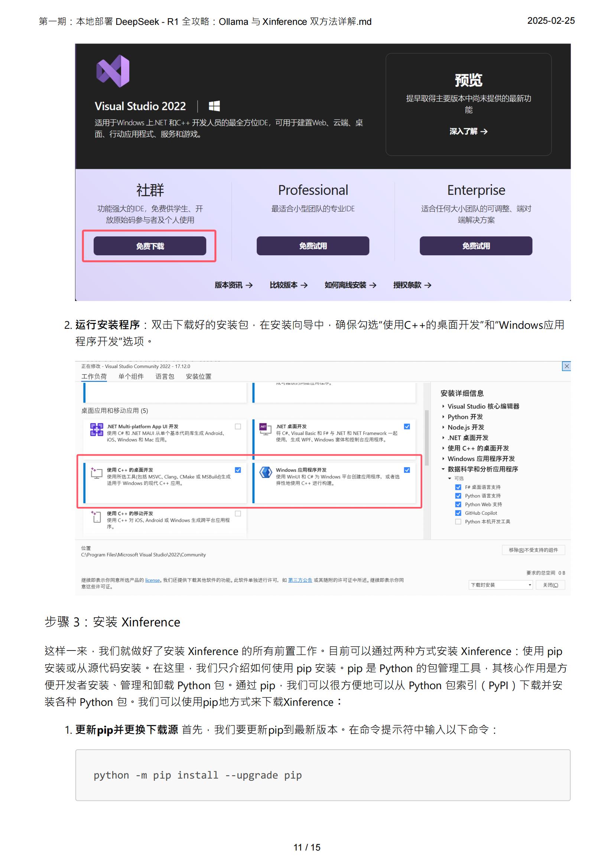Collapse the 数据科学和分析应用程序 node
The image size is (614, 868).
pyautogui.click(x=443, y=469)
